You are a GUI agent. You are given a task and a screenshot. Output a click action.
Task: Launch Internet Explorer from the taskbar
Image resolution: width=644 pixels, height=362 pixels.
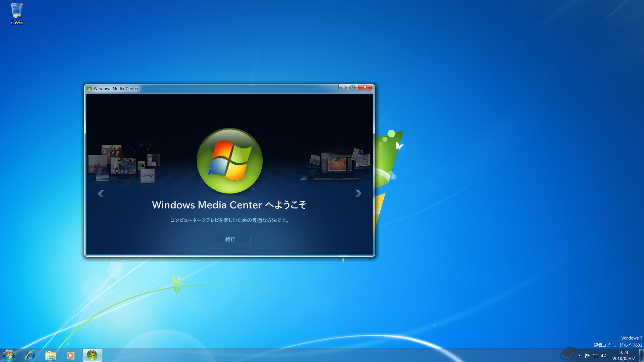click(x=30, y=355)
